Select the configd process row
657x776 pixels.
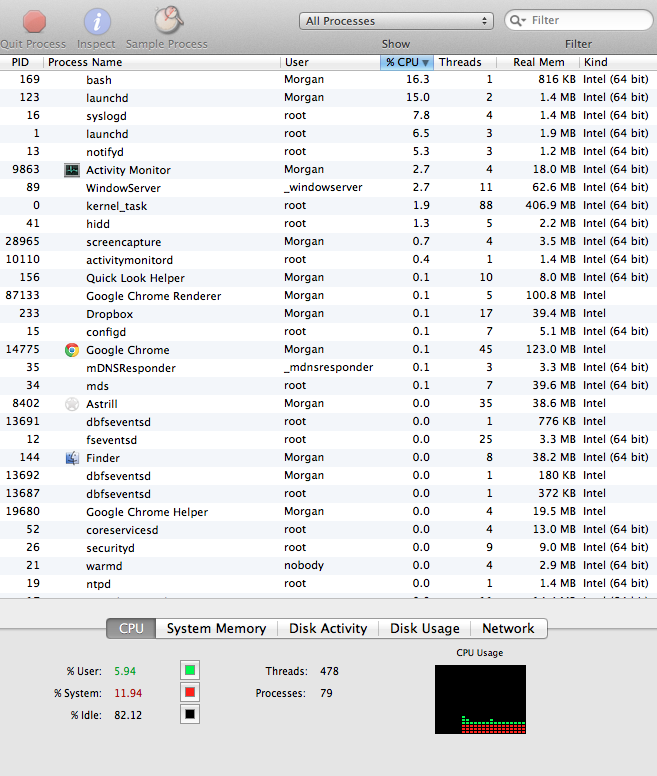[328, 332]
